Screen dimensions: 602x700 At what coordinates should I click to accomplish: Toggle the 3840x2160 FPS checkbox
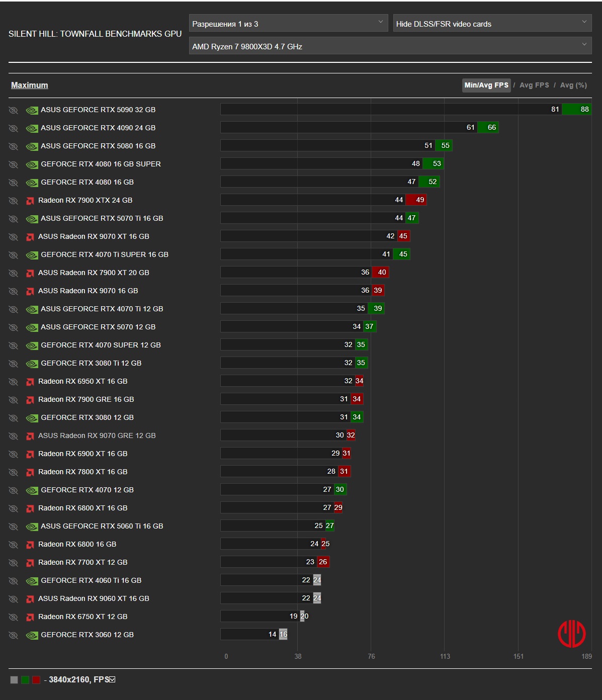coord(112,679)
